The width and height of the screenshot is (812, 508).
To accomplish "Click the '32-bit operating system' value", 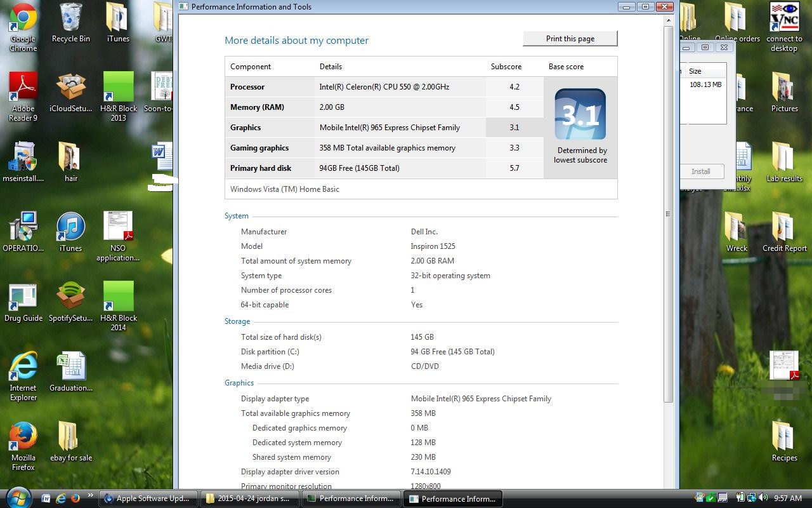I will (450, 276).
